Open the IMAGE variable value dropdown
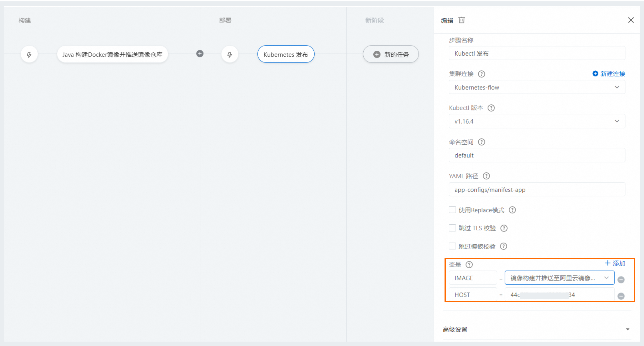The height and width of the screenshot is (346, 644). 560,278
